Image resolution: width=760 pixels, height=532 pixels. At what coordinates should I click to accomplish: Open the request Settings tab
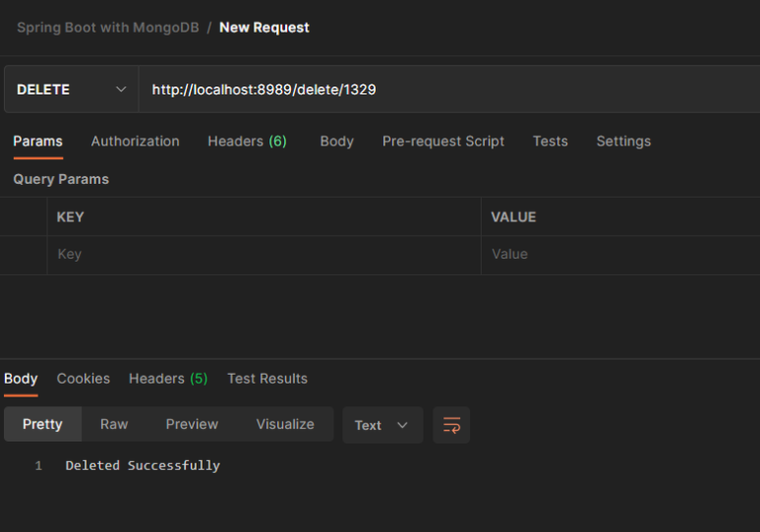[x=623, y=141]
